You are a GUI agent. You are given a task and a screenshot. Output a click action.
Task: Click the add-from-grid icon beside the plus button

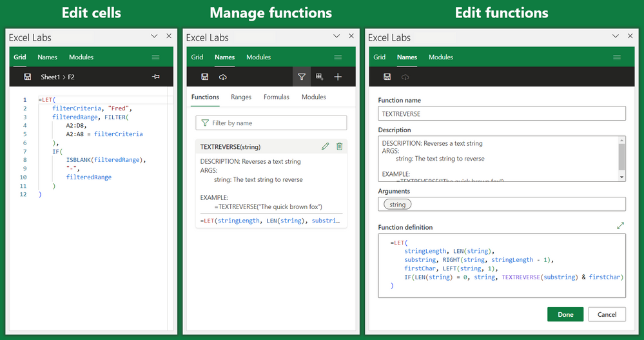tap(320, 77)
